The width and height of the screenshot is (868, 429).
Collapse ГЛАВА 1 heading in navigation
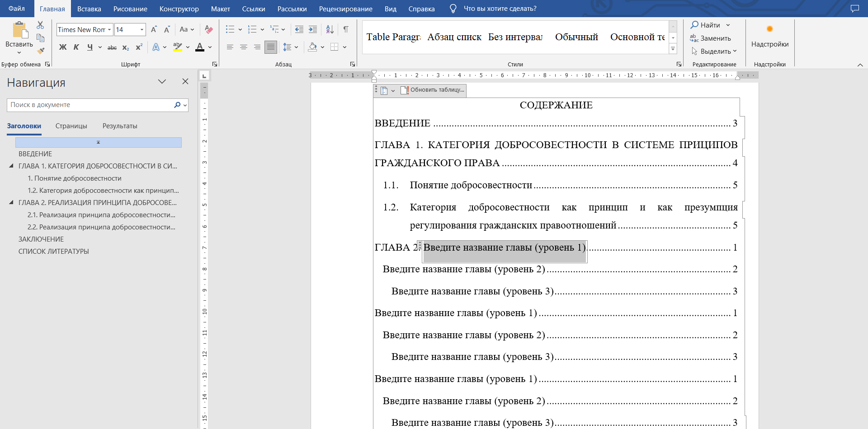pyautogui.click(x=11, y=166)
